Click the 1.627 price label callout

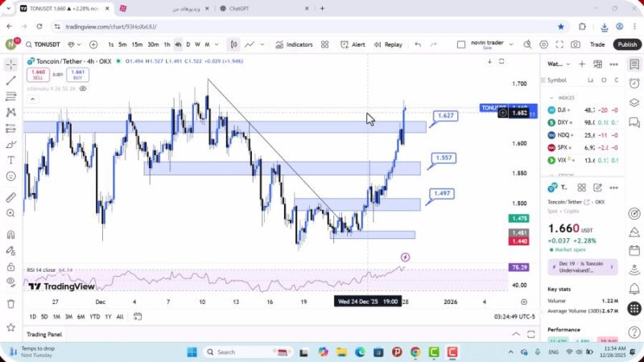[x=445, y=117]
